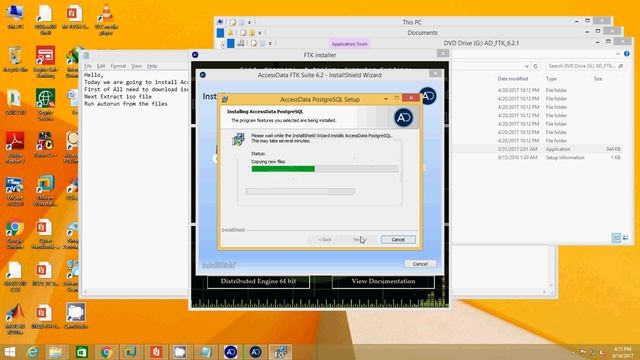640x360 pixels.
Task: Open MATLAB desktop shortcut
Action: 15,319
